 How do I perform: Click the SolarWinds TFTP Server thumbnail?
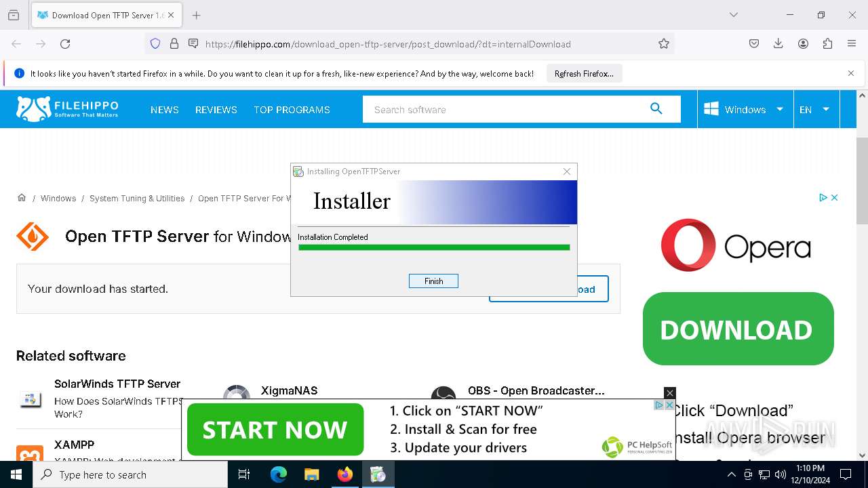point(30,399)
